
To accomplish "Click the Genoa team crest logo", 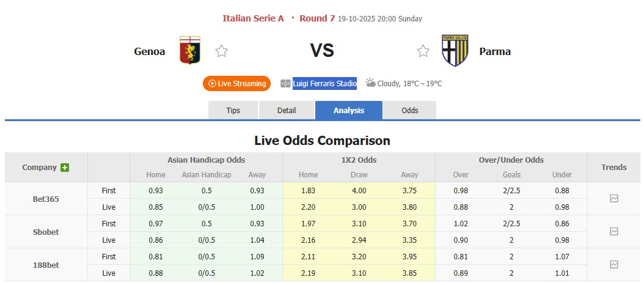I will pos(189,51).
